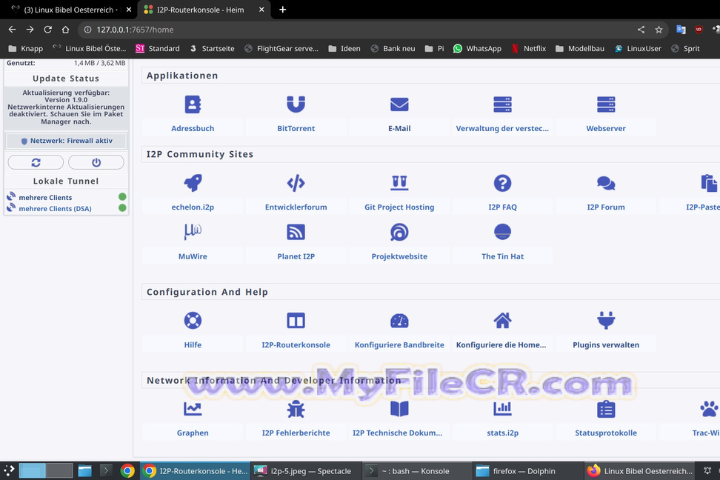The width and height of the screenshot is (720, 480).
Task: Focus the address bar showing 127.0.0.1:7657/home
Action: pos(358,29)
